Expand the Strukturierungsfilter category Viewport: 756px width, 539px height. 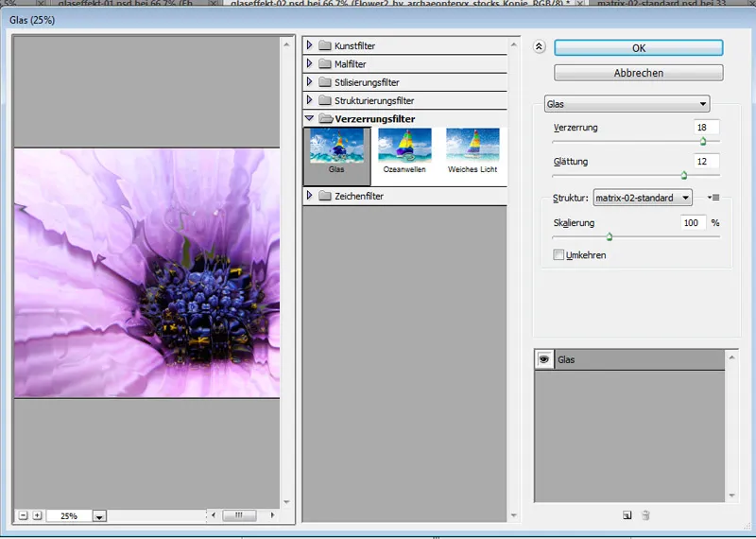[x=310, y=100]
